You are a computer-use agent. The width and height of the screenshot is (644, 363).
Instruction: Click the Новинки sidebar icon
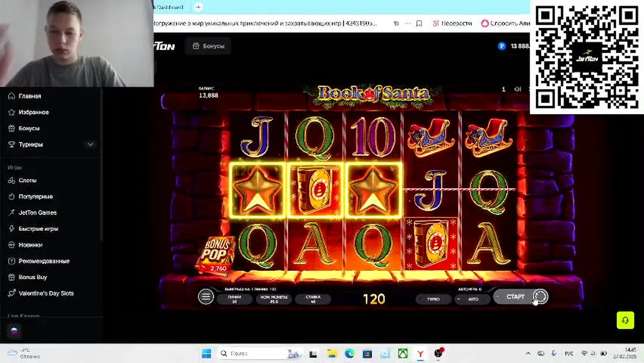(12, 245)
